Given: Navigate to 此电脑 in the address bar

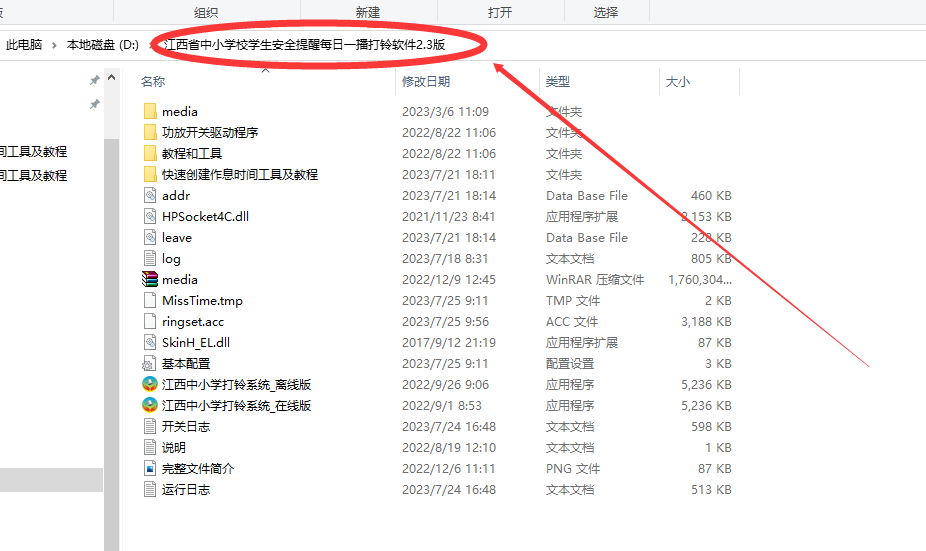Looking at the screenshot, I should point(24,44).
